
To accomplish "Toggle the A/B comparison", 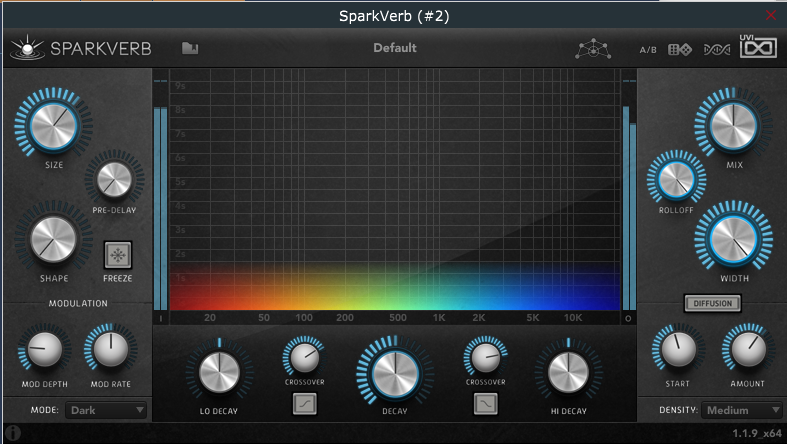I will point(648,50).
